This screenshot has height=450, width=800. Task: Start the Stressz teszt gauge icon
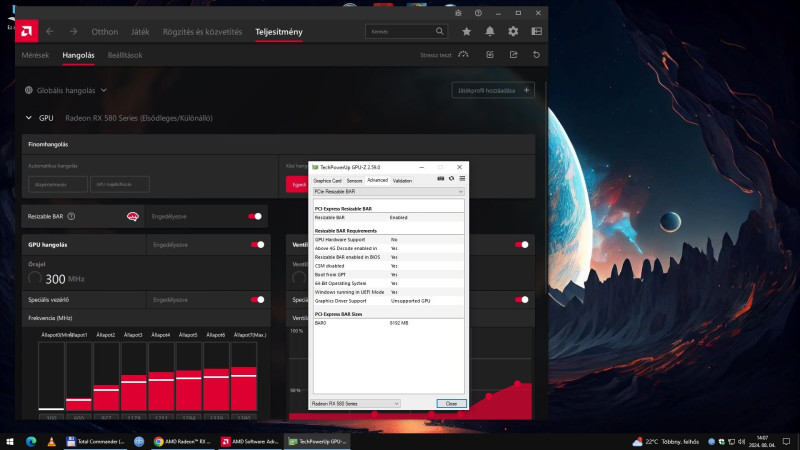(463, 55)
